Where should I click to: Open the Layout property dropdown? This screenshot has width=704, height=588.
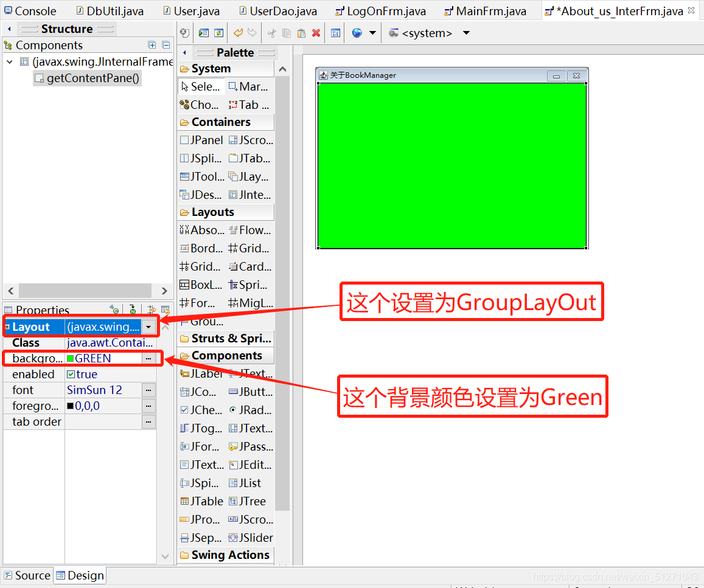(148, 327)
